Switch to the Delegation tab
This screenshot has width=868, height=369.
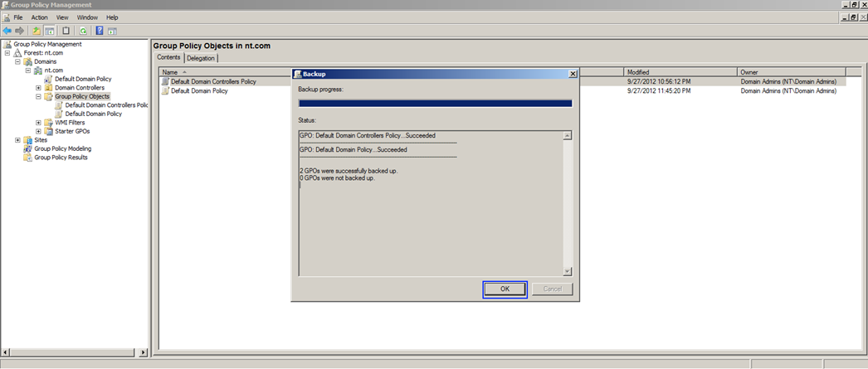pos(201,58)
